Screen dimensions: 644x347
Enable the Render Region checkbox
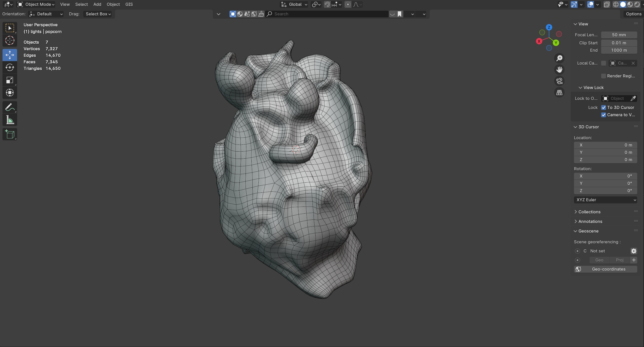603,76
